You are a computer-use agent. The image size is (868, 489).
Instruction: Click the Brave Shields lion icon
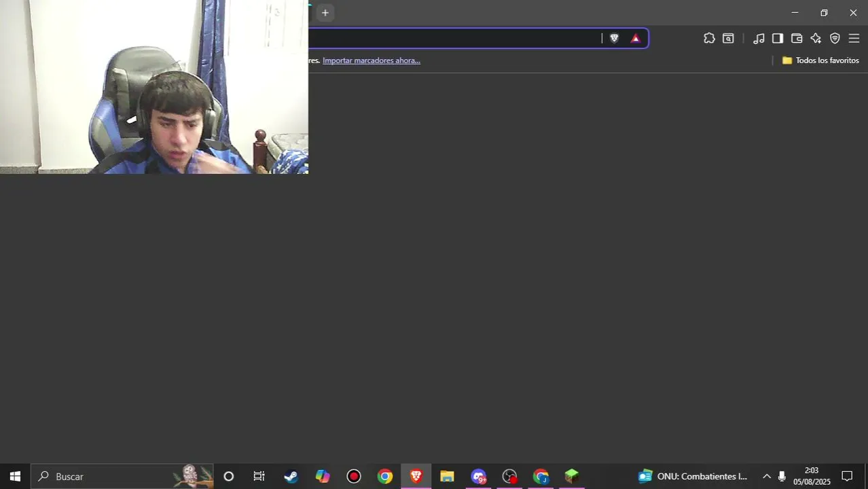pos(614,39)
